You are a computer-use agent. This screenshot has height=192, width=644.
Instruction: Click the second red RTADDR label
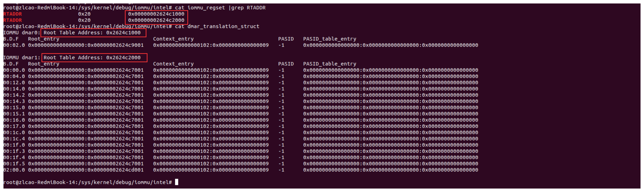point(13,20)
